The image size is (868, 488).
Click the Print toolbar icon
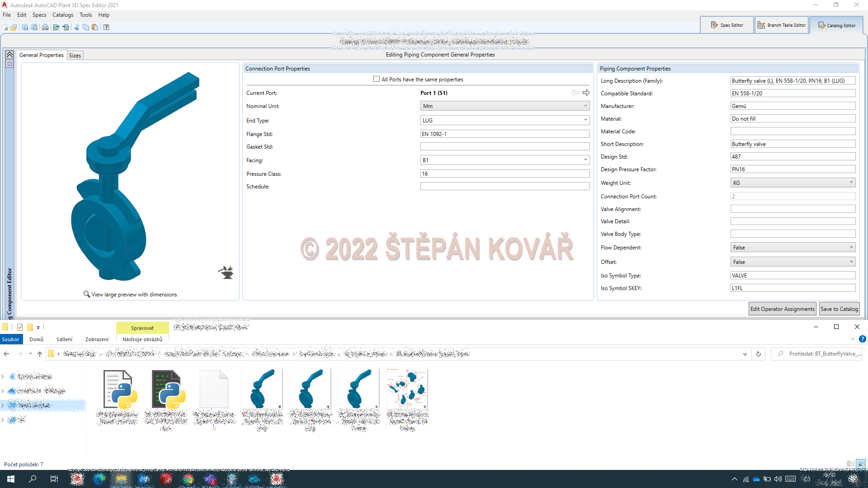coord(45,27)
